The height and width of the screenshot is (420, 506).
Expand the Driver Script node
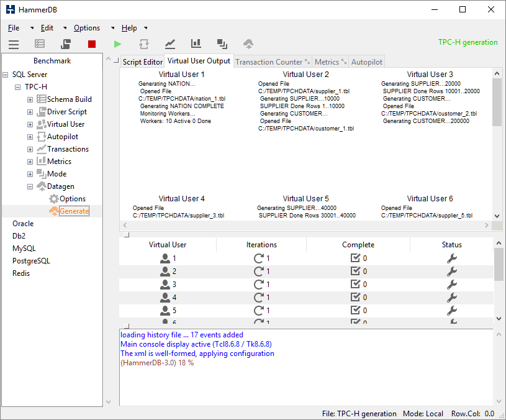tap(30, 112)
